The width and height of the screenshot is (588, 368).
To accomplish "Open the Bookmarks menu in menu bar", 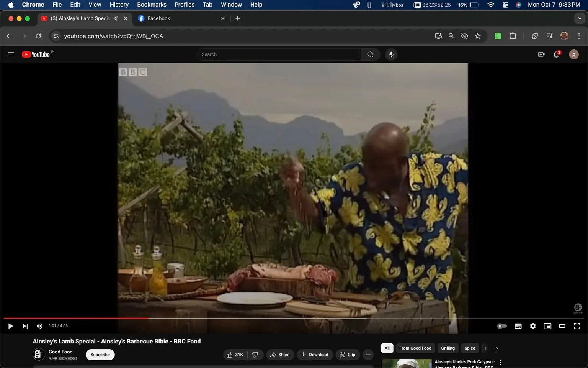I will click(152, 4).
